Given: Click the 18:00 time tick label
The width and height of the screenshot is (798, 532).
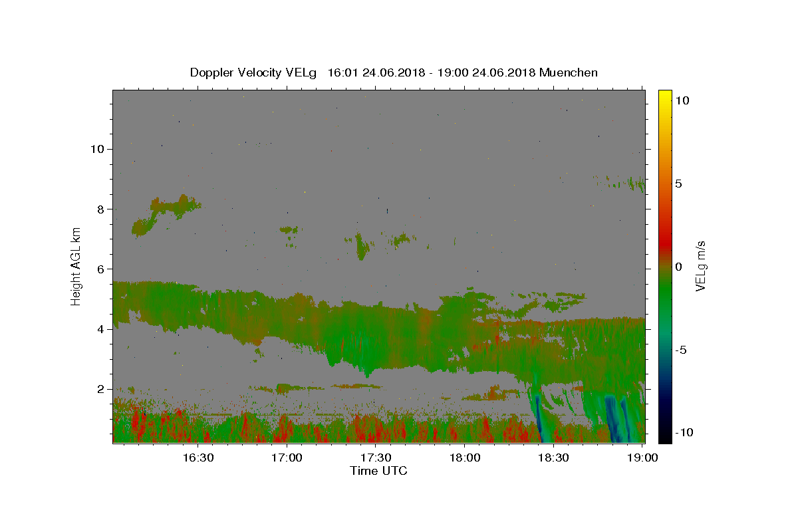Looking at the screenshot, I should [465, 458].
